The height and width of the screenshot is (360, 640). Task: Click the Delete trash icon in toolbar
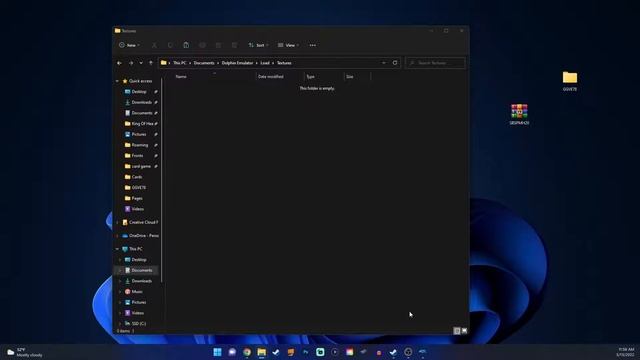tap(234, 45)
